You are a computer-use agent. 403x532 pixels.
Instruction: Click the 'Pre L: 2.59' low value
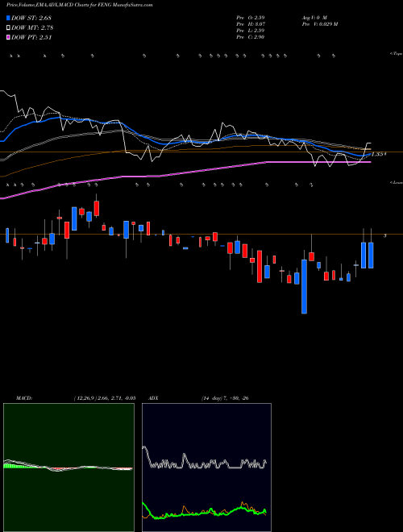point(251,31)
